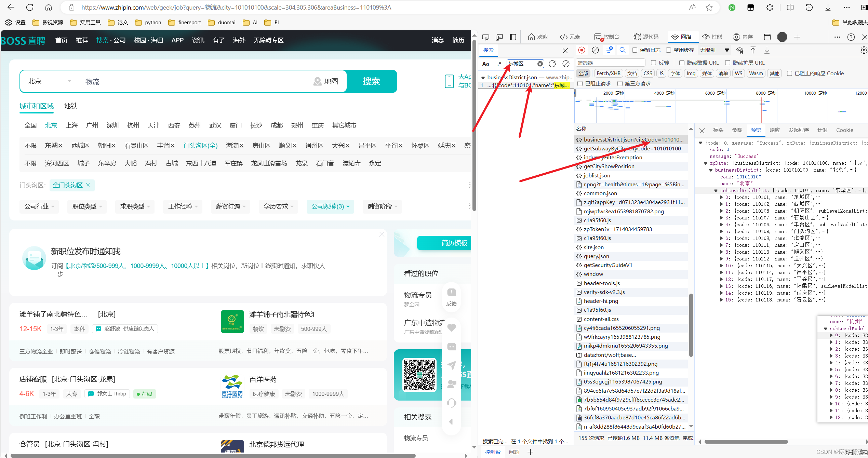Click the 筛选器 filter input field
The width and height of the screenshot is (868, 458).
[x=610, y=63]
